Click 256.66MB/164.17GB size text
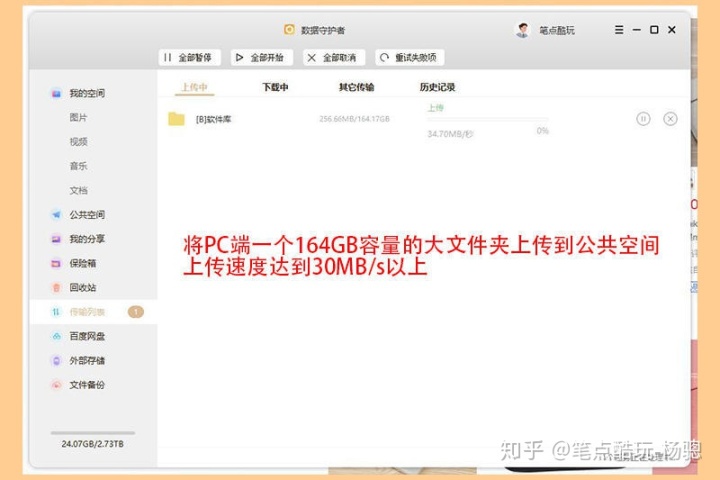Screen dimensions: 720x480 click(354, 119)
